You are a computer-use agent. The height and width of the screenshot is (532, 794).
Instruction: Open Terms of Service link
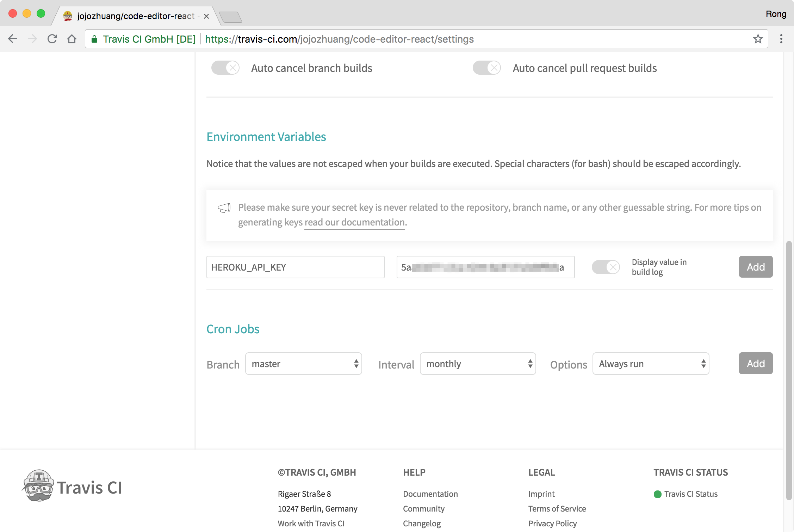(x=557, y=509)
